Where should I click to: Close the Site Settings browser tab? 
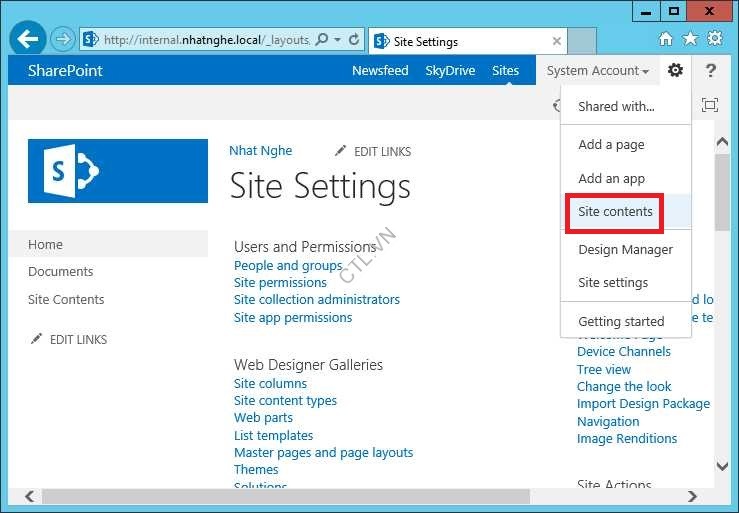click(x=557, y=41)
